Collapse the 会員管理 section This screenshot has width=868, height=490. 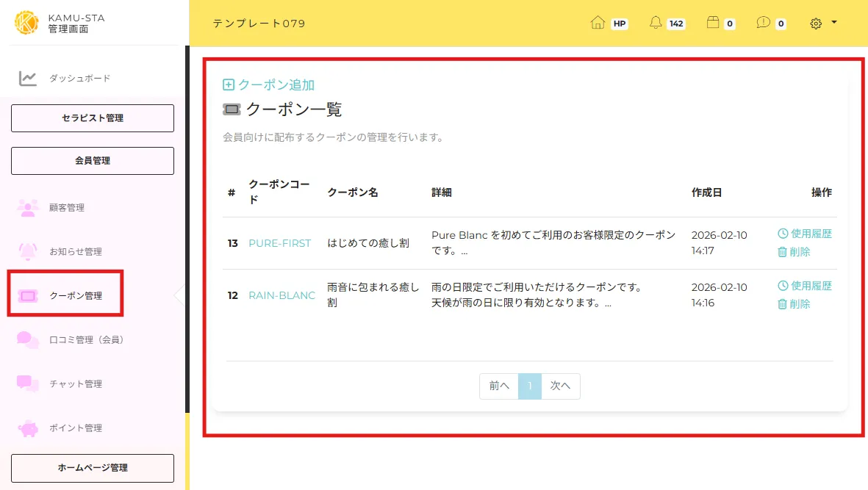point(93,161)
